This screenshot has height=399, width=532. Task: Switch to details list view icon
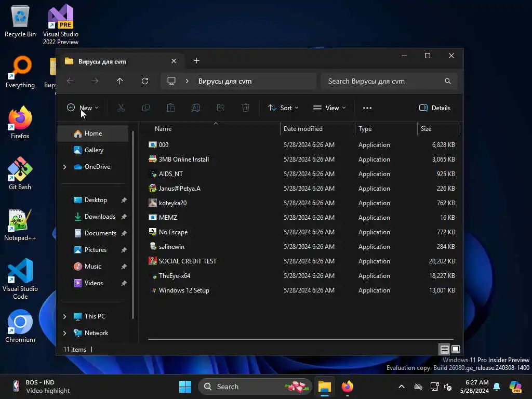click(x=445, y=349)
